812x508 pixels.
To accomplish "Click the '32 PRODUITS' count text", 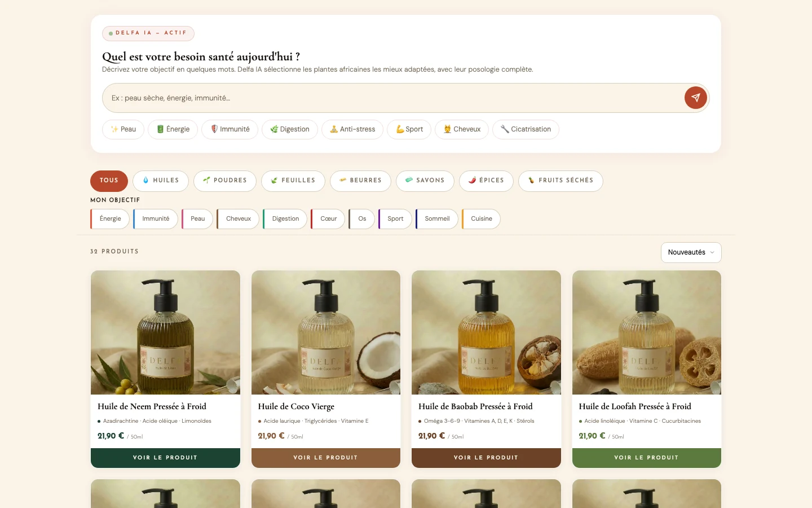I will coord(114,252).
